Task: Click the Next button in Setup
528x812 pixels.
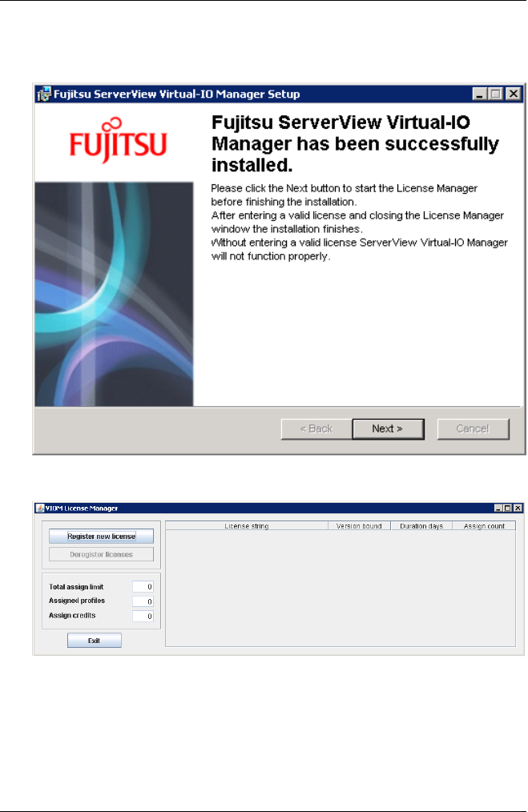Action: click(388, 428)
